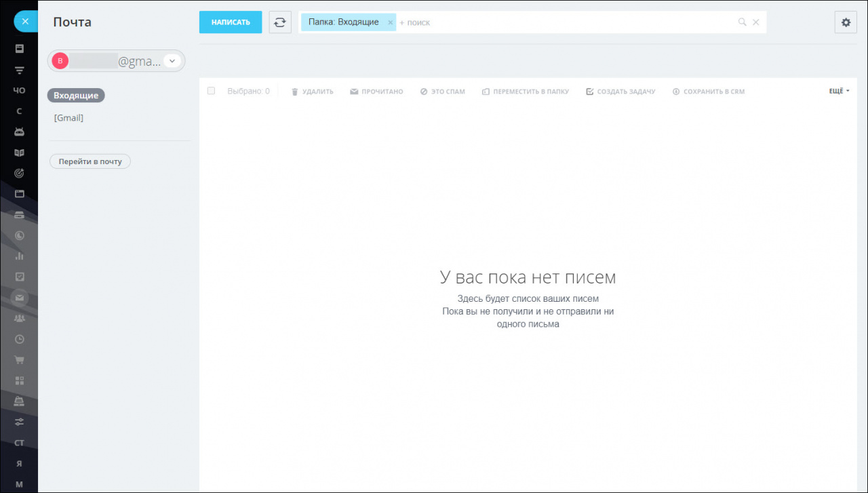Image resolution: width=868 pixels, height=493 pixels.
Task: Open the Mail envelope icon in sidebar
Action: pyautogui.click(x=20, y=297)
